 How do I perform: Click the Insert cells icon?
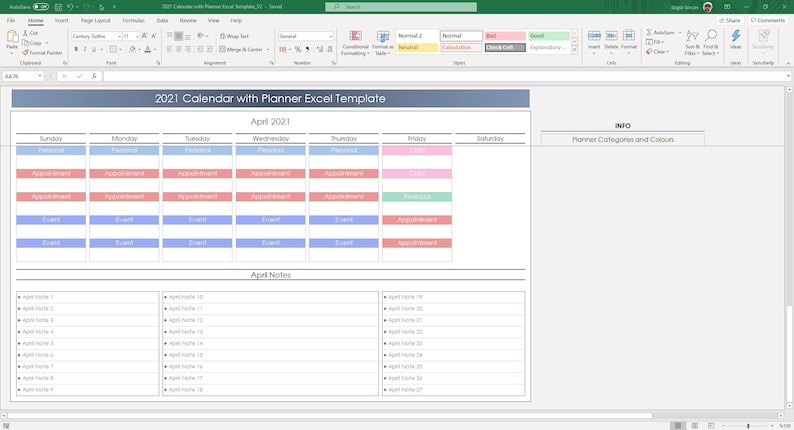click(x=594, y=35)
